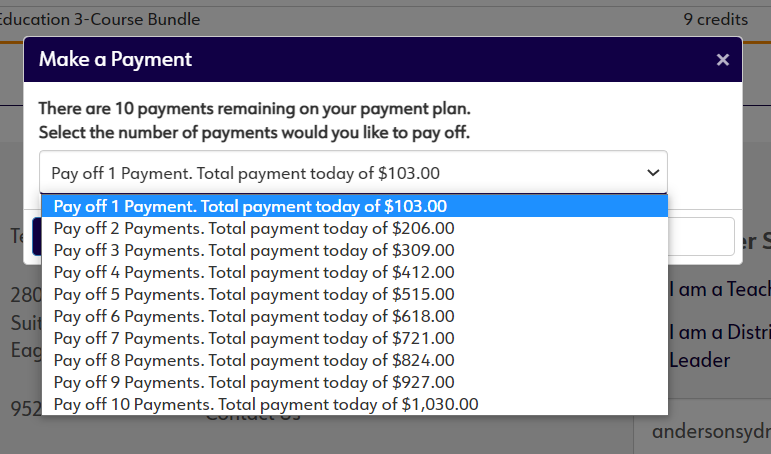771x454 pixels.
Task: Pay off all 10 Payments for $1,030.00
Action: 266,404
